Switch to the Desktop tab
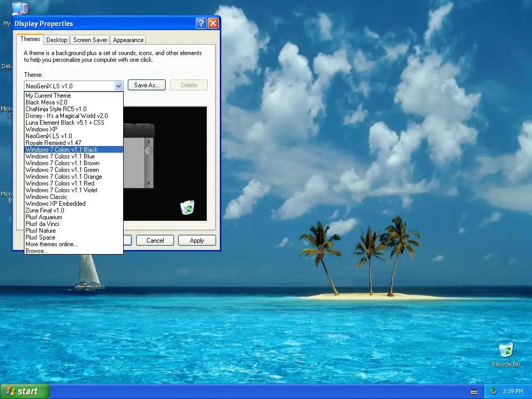532x399 pixels. click(x=57, y=40)
